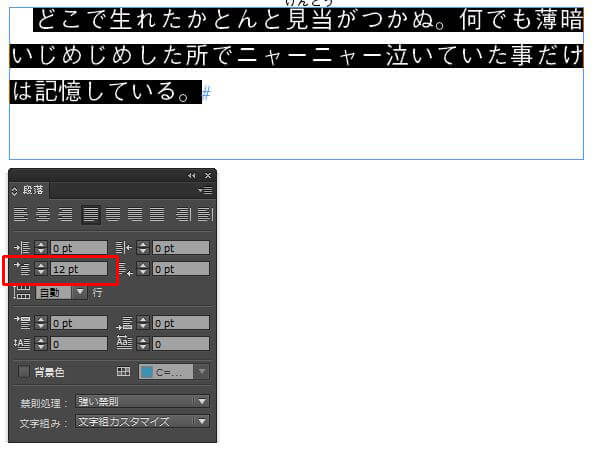This screenshot has width=595, height=450.
Task: Collapse the panel with double-arrow icon
Action: point(191,175)
